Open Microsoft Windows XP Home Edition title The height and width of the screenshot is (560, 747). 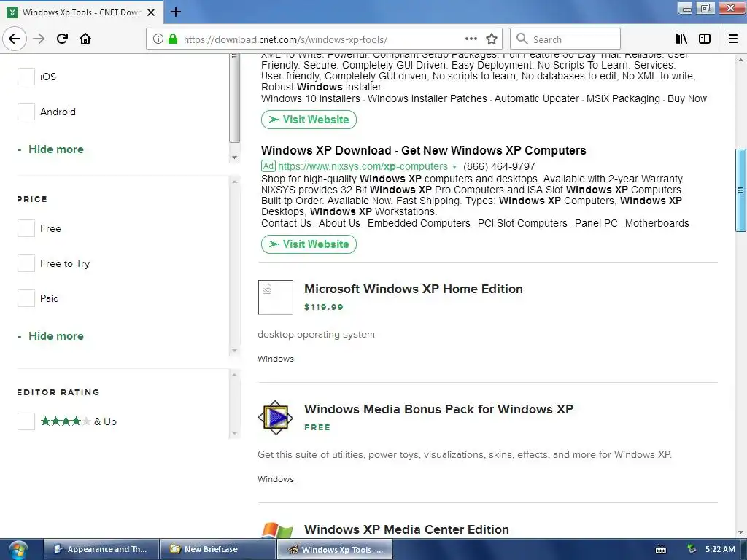click(414, 289)
